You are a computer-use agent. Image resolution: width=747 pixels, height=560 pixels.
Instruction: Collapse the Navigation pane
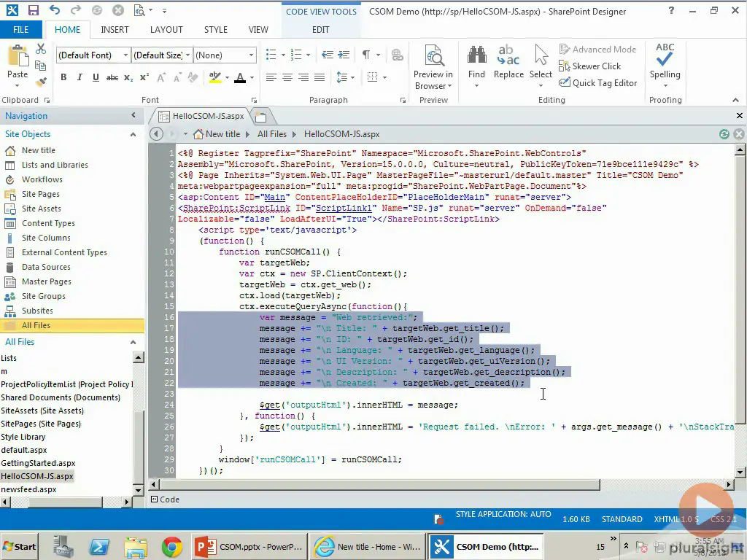coord(133,115)
